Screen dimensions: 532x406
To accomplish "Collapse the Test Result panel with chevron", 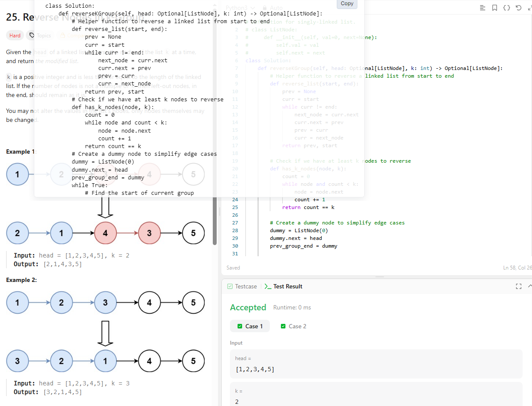I will point(529,286).
